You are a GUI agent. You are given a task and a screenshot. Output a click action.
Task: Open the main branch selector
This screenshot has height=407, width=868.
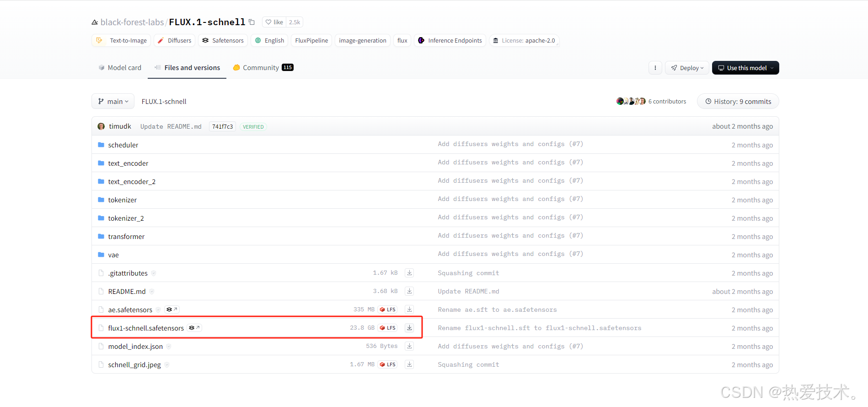point(113,101)
